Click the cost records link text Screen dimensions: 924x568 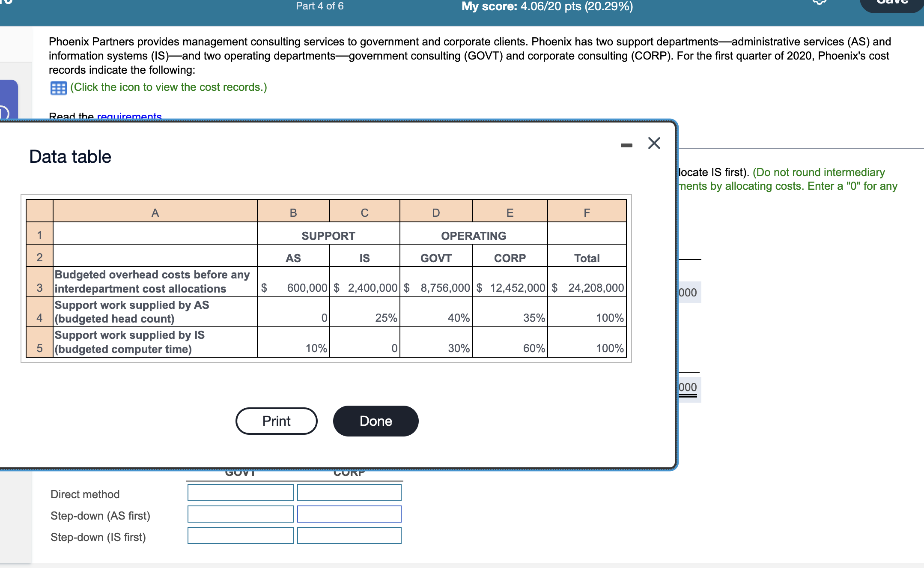pos(168,87)
